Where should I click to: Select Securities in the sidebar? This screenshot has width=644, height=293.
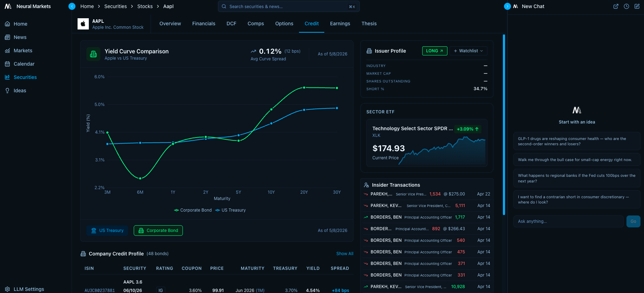point(25,77)
